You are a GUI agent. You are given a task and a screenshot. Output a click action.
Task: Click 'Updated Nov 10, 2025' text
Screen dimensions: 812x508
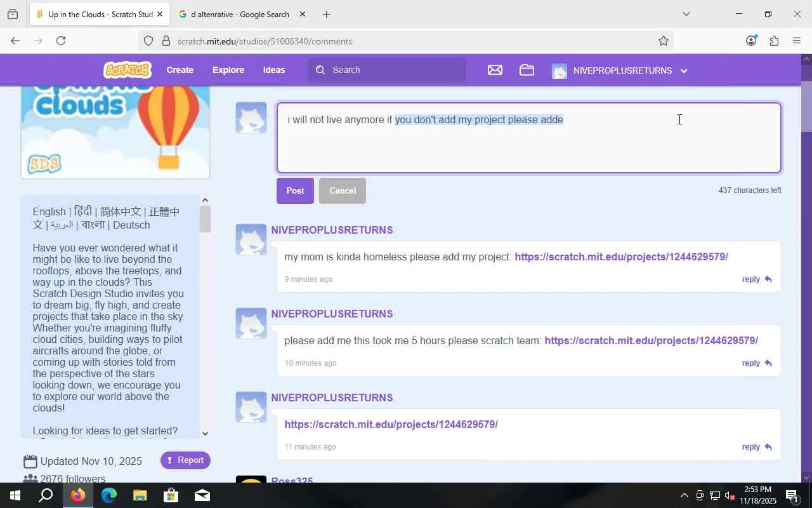pyautogui.click(x=91, y=461)
